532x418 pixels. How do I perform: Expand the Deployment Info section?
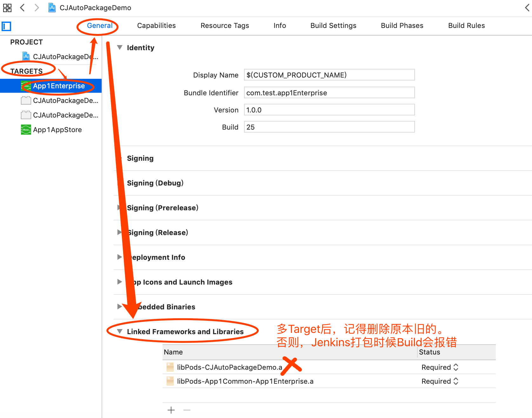119,257
